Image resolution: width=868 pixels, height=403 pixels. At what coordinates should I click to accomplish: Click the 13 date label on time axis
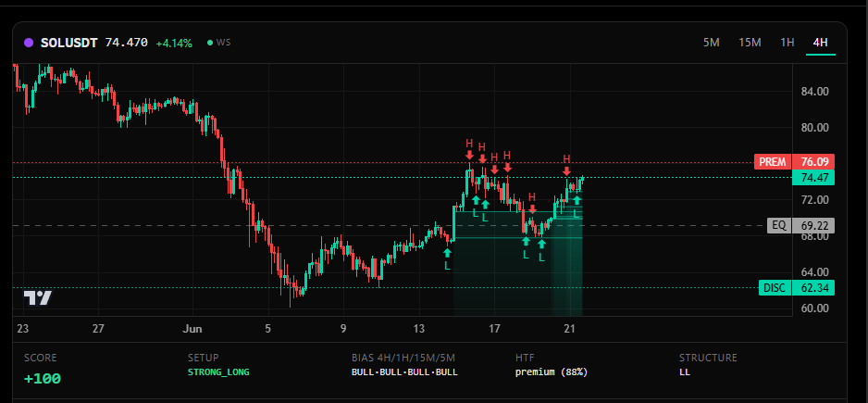click(x=419, y=329)
